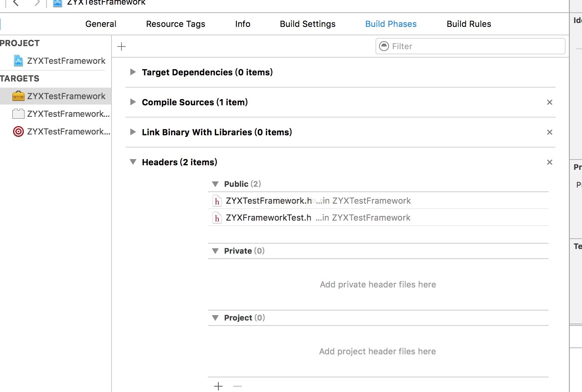Switch to the General tab

tap(101, 24)
